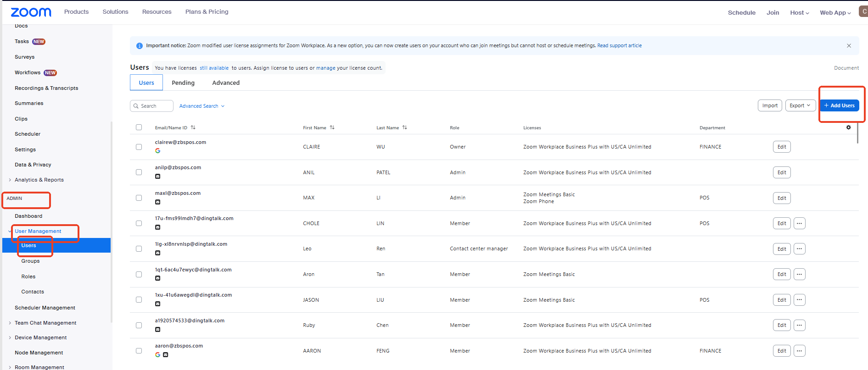Switch to the Pending tab
The height and width of the screenshot is (370, 868).
coord(183,83)
